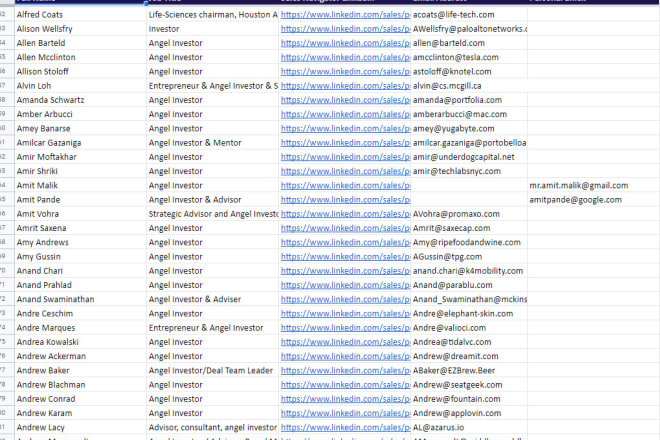Click the amanda@portfolia.com email cell

(x=469, y=100)
